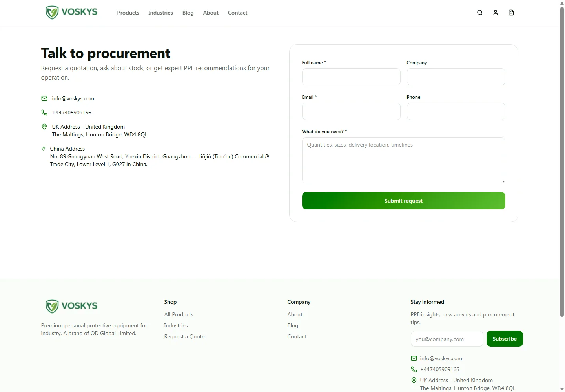Click footer info@voskys.com email link

click(x=441, y=358)
